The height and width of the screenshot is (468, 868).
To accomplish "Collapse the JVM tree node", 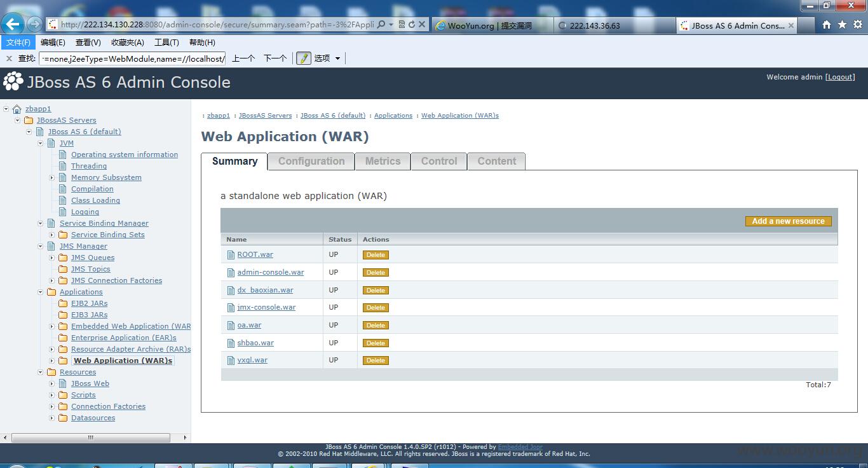I will pyautogui.click(x=41, y=143).
